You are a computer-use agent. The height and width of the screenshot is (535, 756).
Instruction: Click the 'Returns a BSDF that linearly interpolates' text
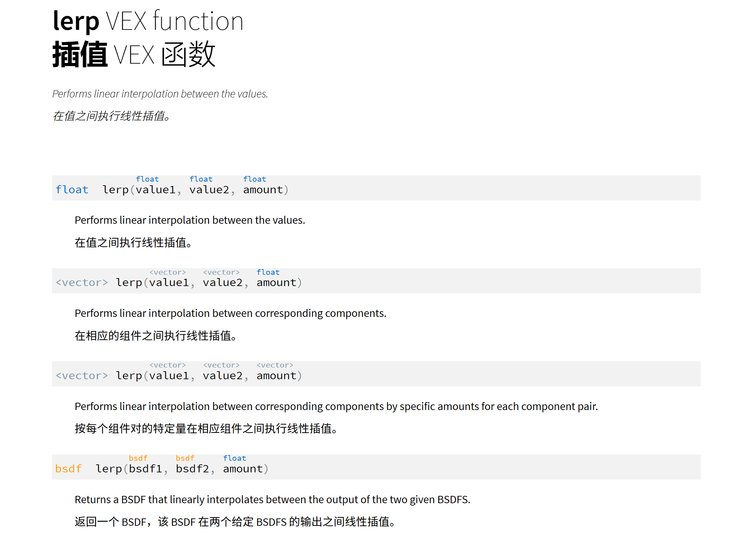pyautogui.click(x=272, y=500)
